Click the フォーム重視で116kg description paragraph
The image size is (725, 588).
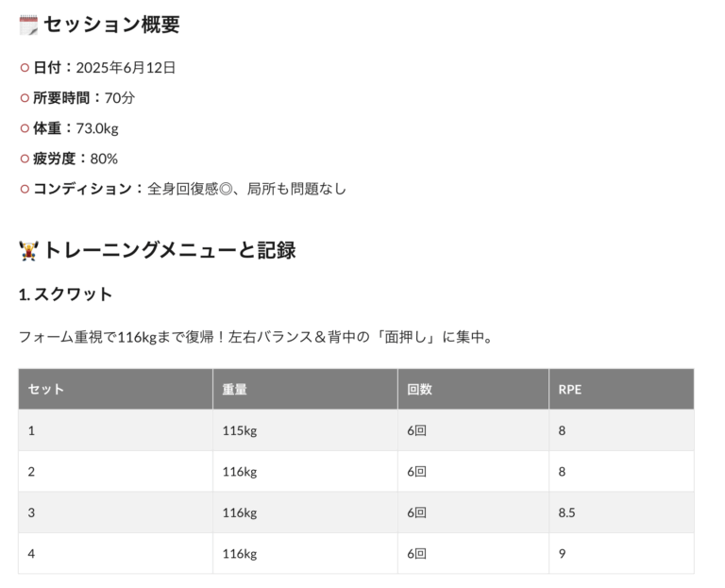pyautogui.click(x=256, y=337)
